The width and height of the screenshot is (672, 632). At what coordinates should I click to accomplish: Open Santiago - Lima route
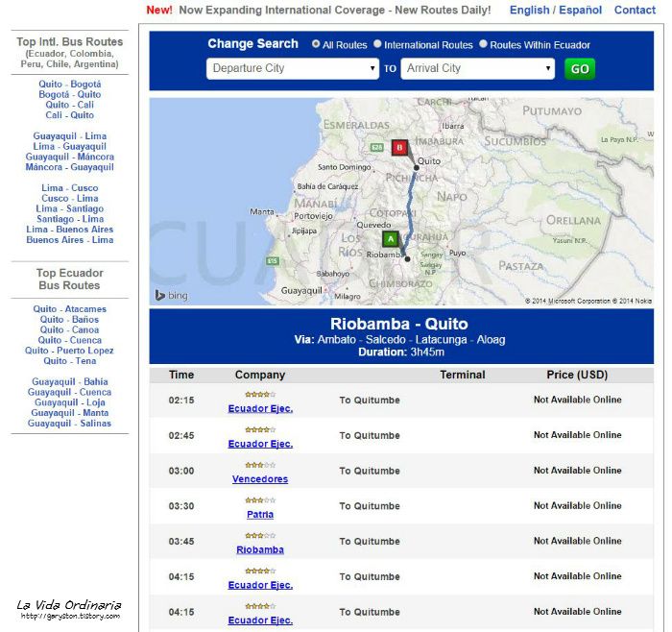click(x=70, y=219)
